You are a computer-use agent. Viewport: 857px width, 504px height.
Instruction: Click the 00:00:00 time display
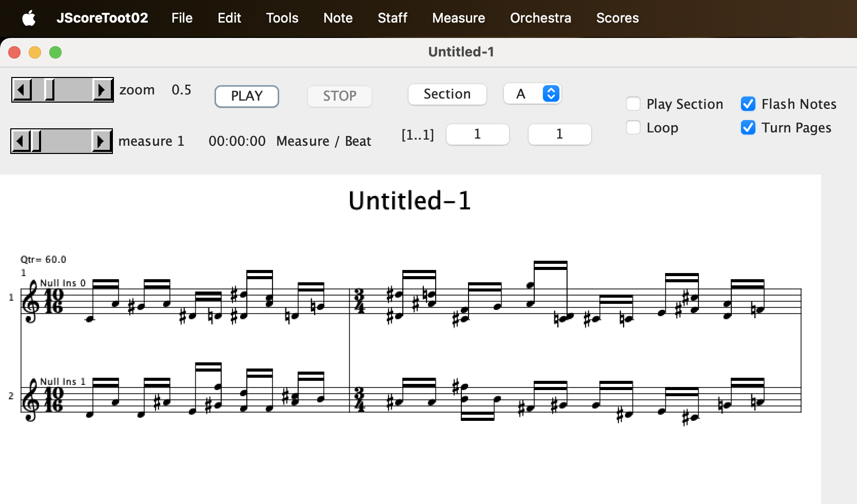[237, 141]
